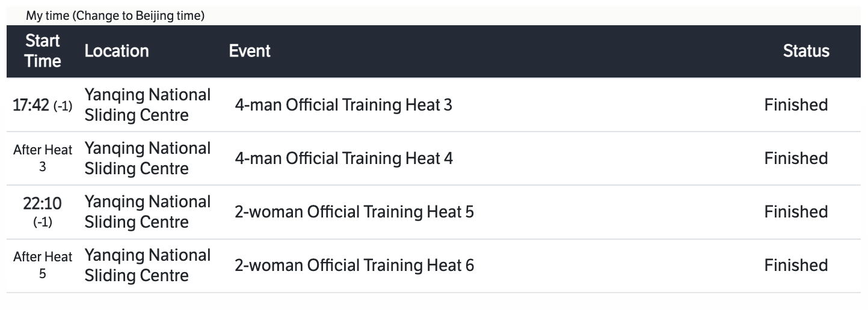This screenshot has height=310, width=868.
Task: Click the location for 2-woman Heat 6
Action: [147, 266]
